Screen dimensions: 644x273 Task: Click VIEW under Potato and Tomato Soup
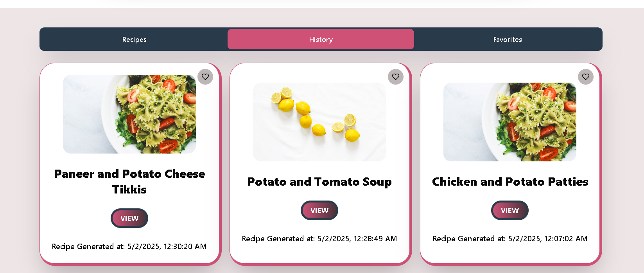coord(319,210)
